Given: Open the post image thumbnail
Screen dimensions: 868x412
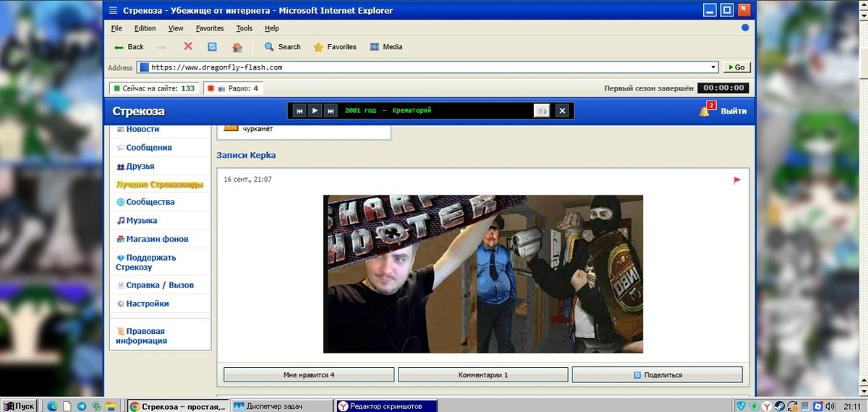Looking at the screenshot, I should point(483,274).
